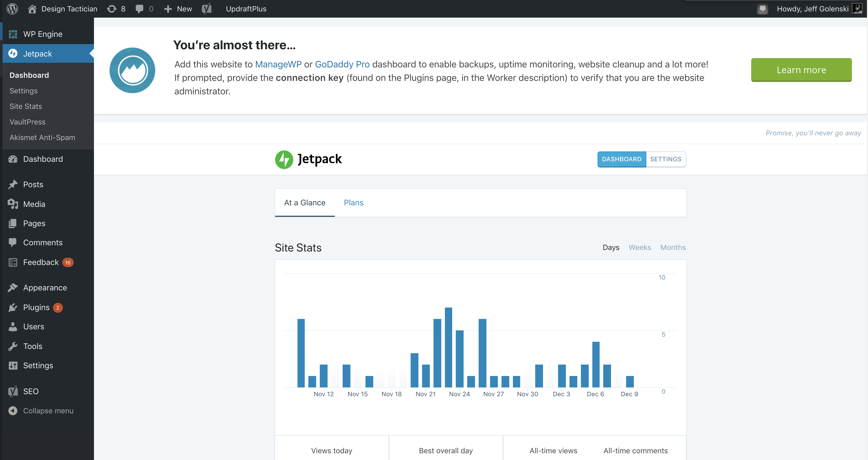
Task: Open the updates icon showing 8
Action: 112,9
